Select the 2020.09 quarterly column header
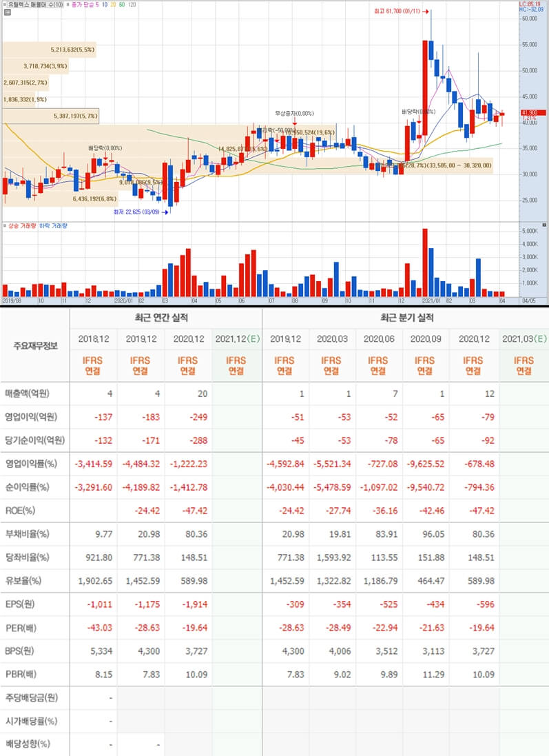Screen dimensions: 549x756 coord(426,339)
